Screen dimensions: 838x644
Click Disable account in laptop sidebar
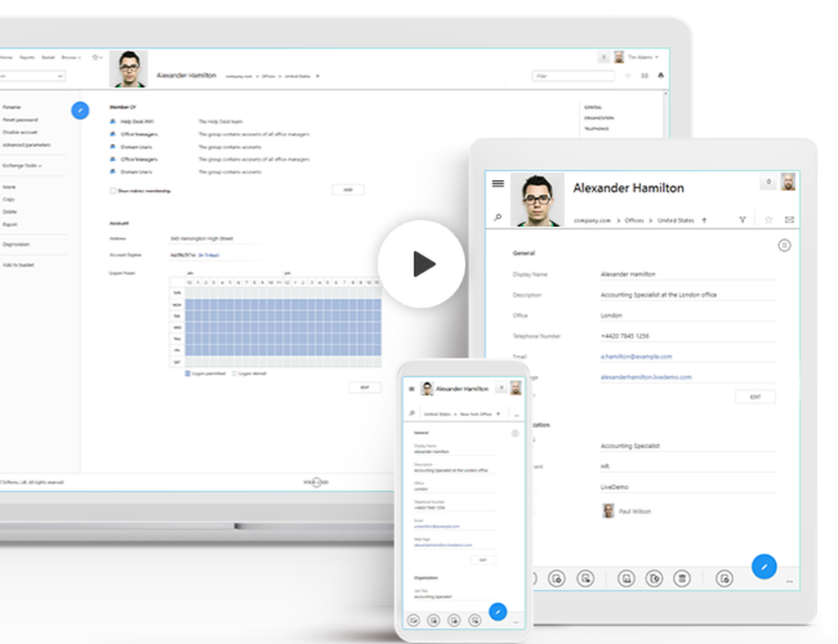20,131
